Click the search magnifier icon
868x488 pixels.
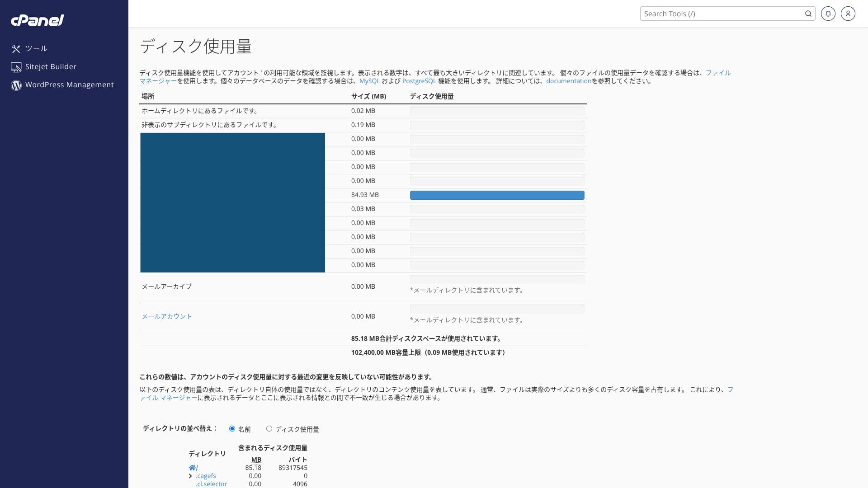coord(808,14)
